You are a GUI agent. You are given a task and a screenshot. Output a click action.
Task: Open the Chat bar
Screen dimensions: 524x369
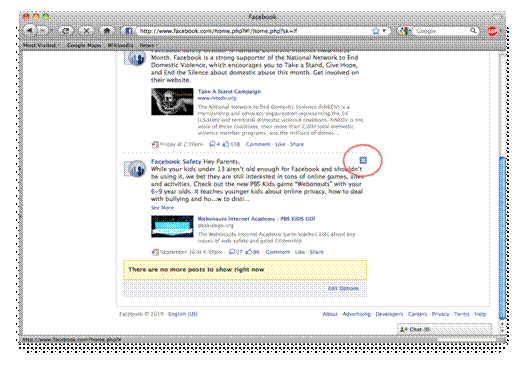point(444,329)
